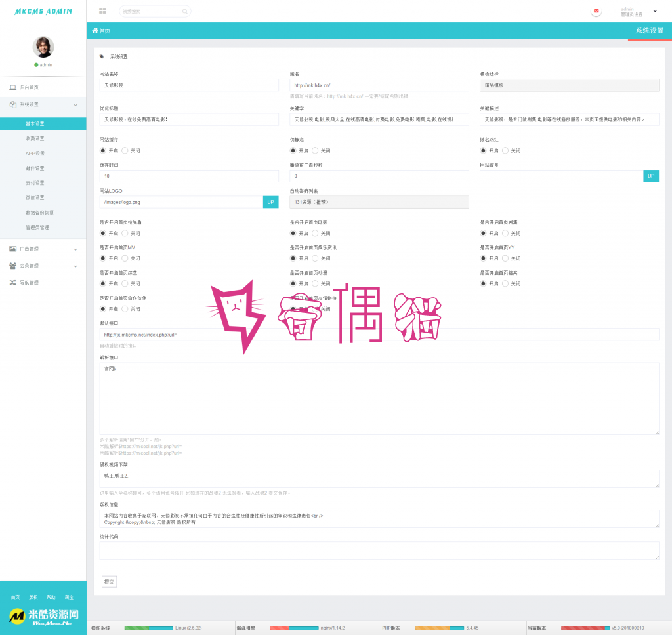Click the 系统设置 sidebar icon
Viewport: 672px width, 635px height.
[x=13, y=104]
